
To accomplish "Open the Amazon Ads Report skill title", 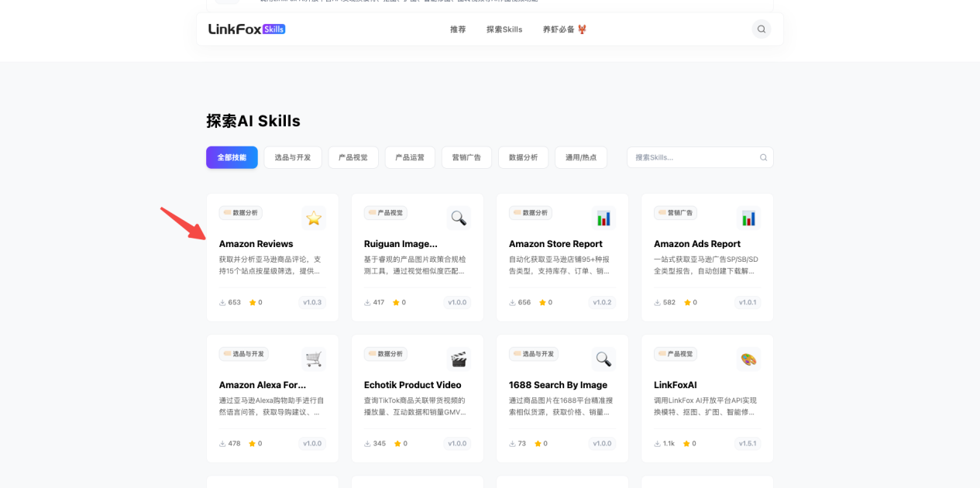I will (697, 244).
